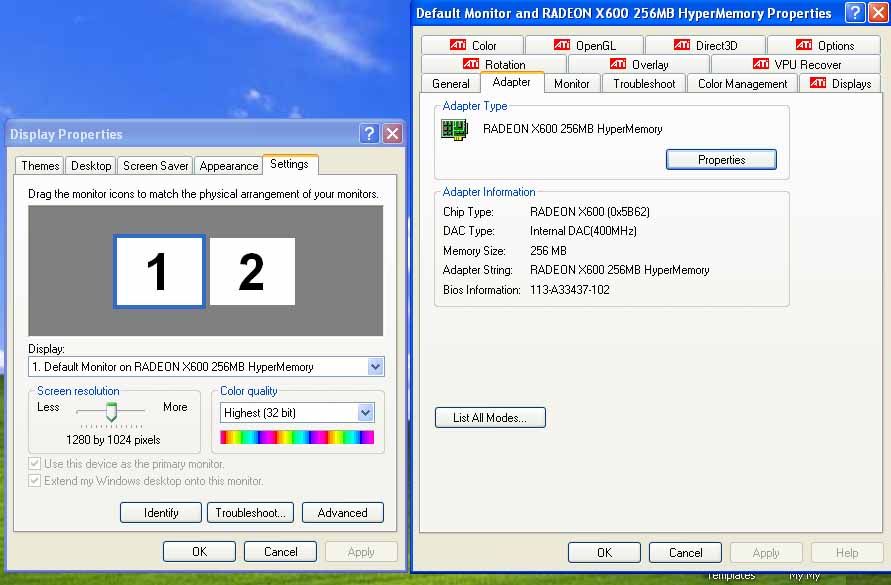
Task: Open adapter Properties button
Action: pos(721,160)
